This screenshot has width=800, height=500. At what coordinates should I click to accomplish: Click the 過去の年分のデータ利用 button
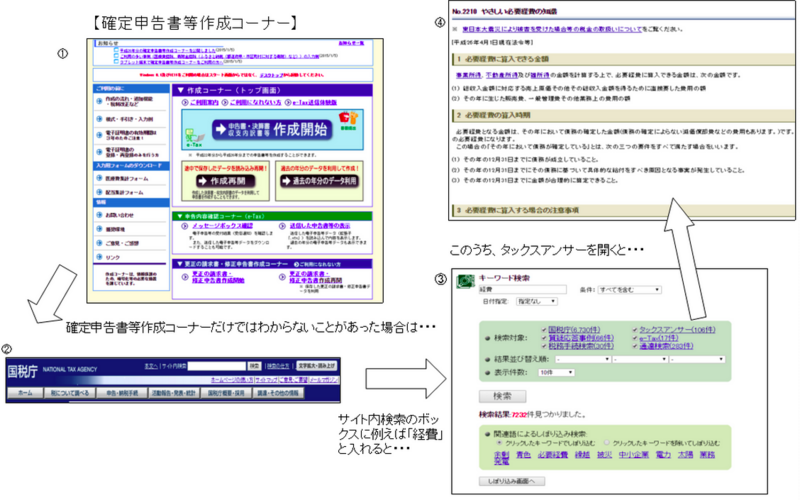[319, 181]
